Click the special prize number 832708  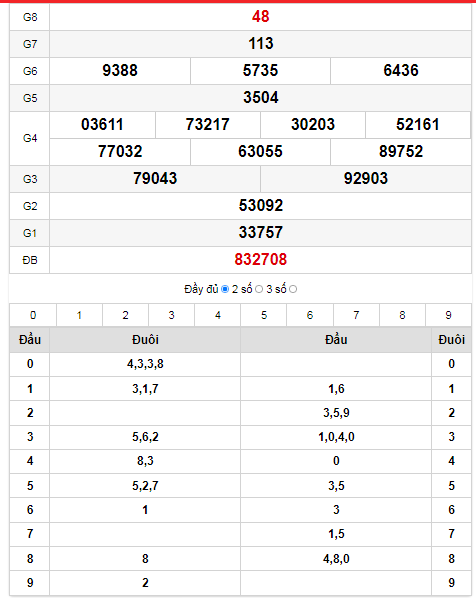[x=261, y=260]
